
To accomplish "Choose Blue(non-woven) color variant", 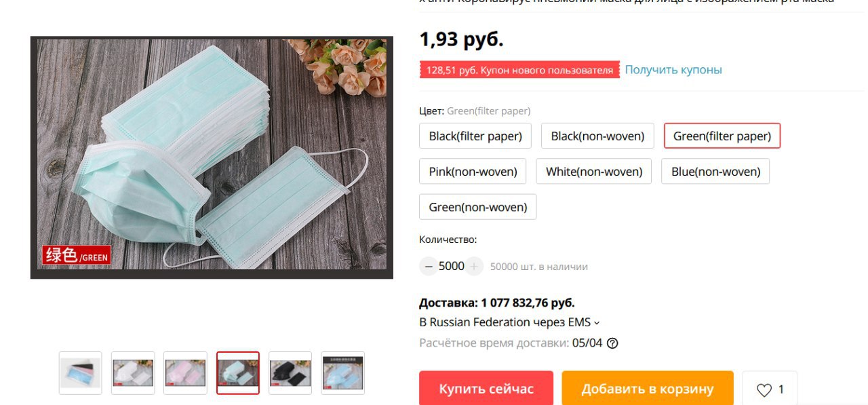I will pos(715,171).
